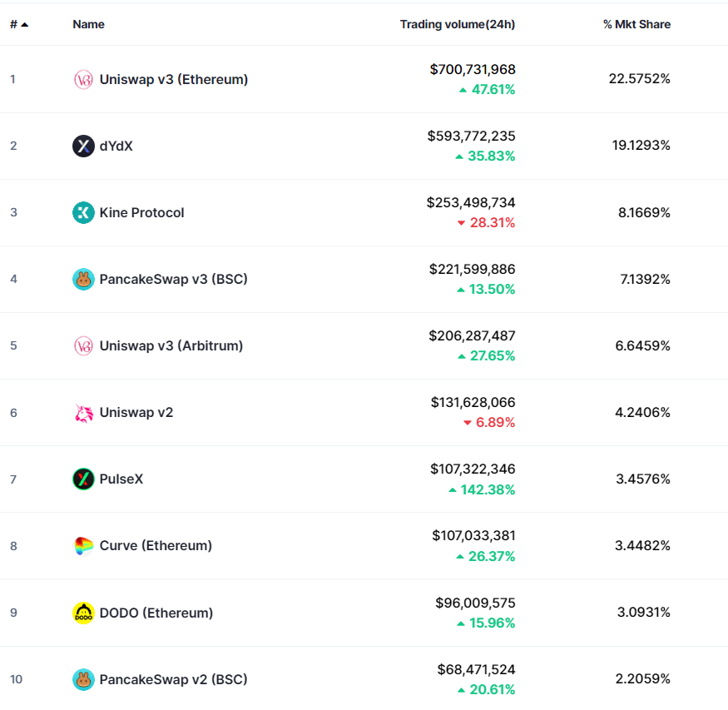Select the $107,033,381 trading volume value
The image size is (728, 710).
(x=473, y=536)
